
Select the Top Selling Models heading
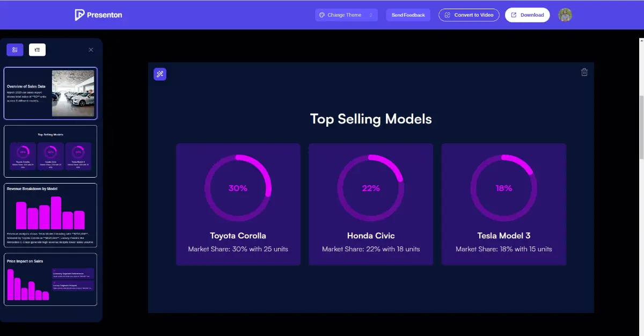pyautogui.click(x=371, y=119)
